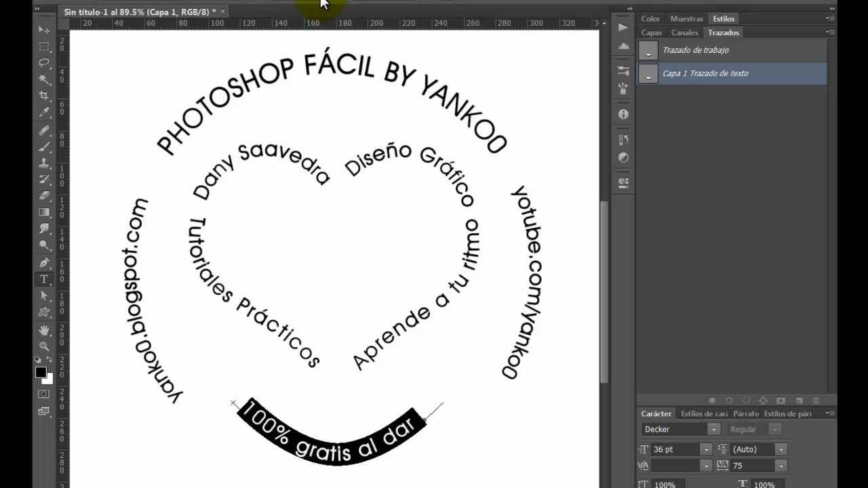Click the canvas vertical scrollbar

coord(604,291)
